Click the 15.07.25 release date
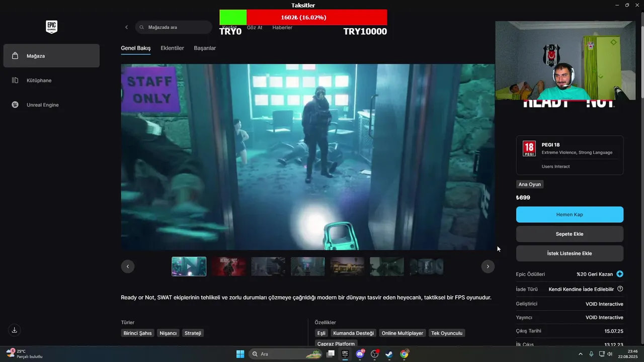 [614, 331]
